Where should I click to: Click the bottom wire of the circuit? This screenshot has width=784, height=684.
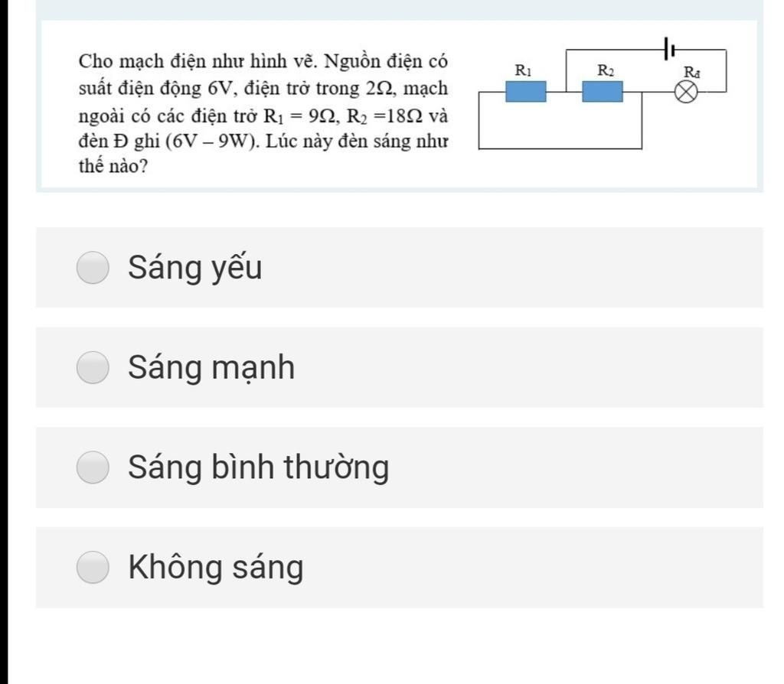tap(559, 148)
